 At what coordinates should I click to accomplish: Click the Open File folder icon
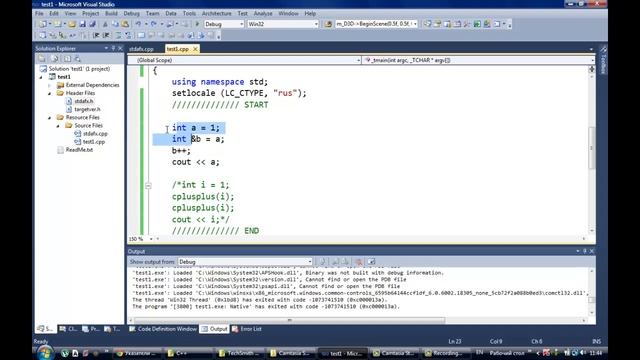point(72,24)
